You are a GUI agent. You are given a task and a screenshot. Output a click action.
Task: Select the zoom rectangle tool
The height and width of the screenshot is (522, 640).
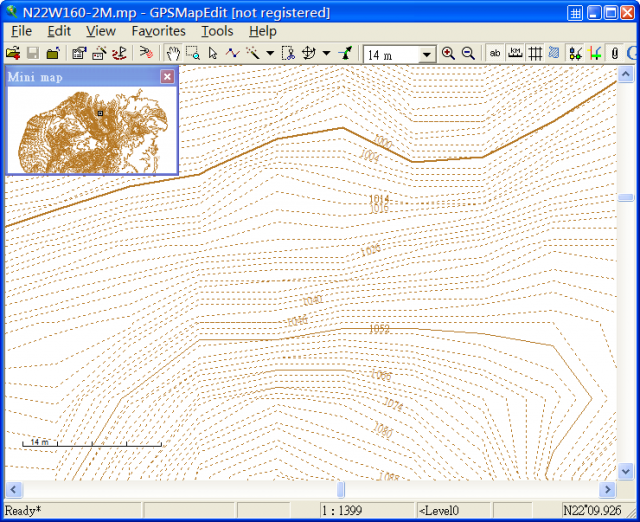point(193,53)
